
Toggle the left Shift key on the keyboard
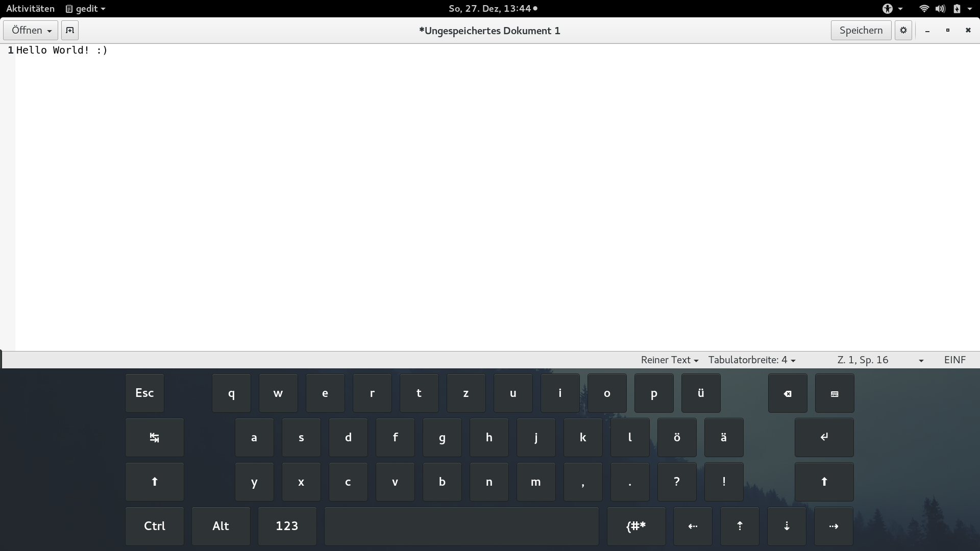[x=154, y=482]
